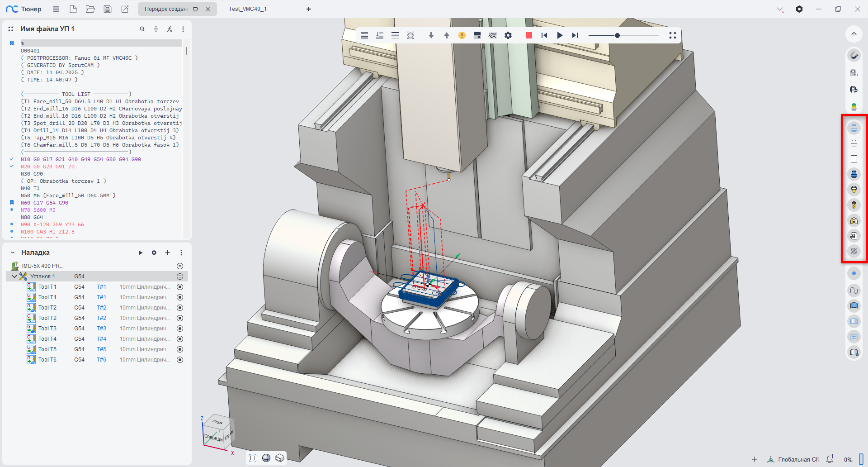The image size is (868, 467).
Task: Click the save file icon
Action: (108, 9)
